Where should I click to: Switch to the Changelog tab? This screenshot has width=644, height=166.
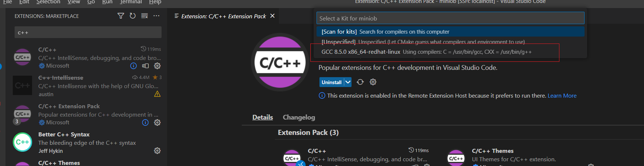pyautogui.click(x=299, y=117)
